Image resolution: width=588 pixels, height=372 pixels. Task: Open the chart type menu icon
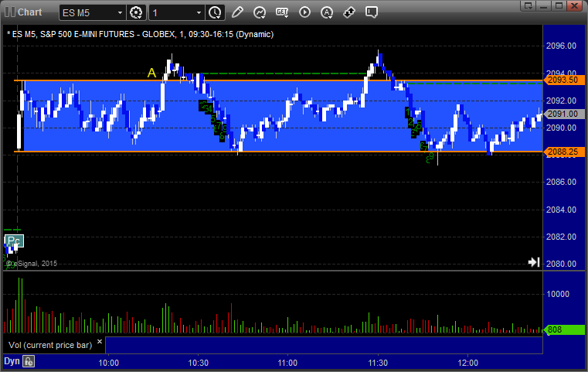click(260, 12)
